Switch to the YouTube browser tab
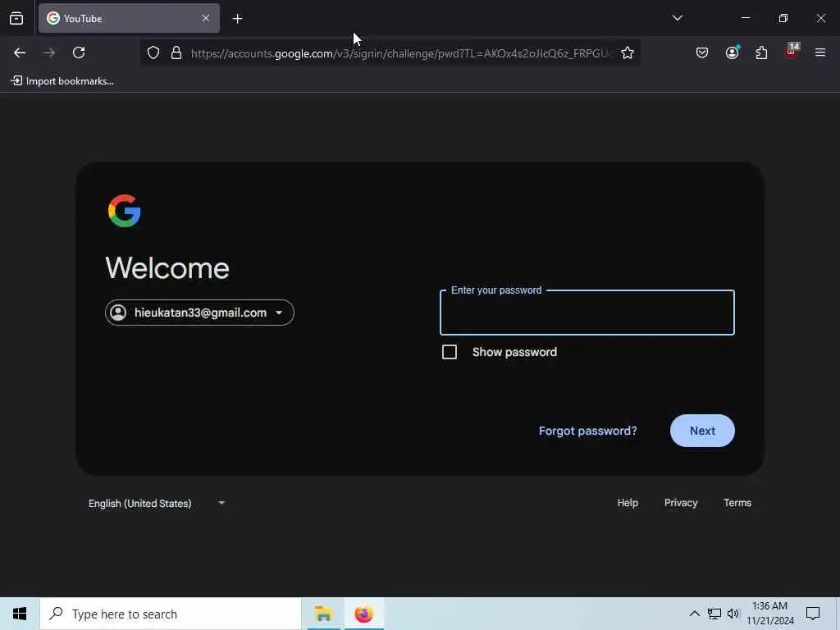Viewport: 840px width, 630px height. [129, 18]
